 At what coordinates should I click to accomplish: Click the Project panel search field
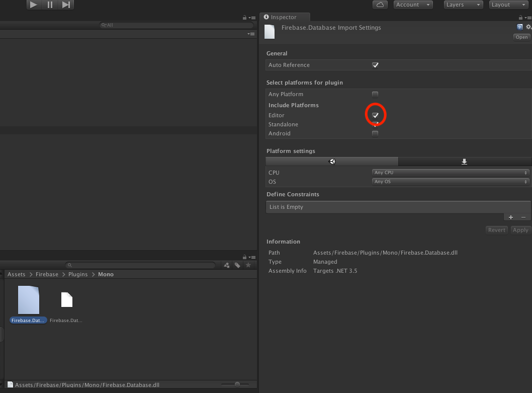point(140,265)
